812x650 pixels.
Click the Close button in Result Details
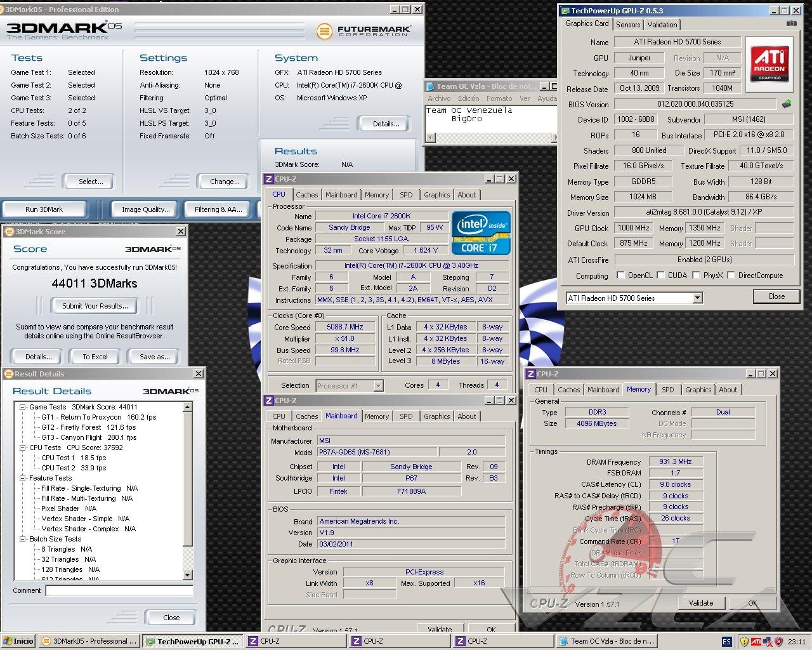coord(171,617)
